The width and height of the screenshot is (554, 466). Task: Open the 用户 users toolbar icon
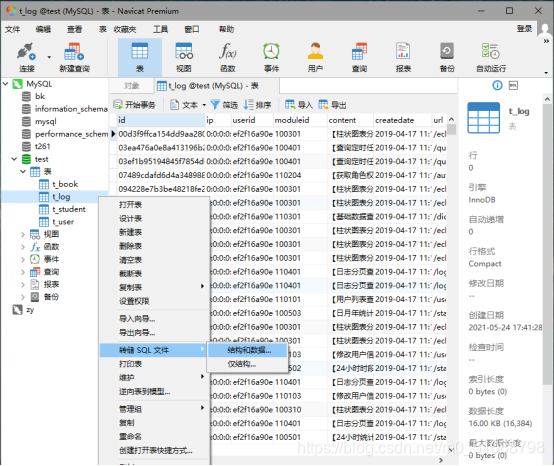(315, 57)
